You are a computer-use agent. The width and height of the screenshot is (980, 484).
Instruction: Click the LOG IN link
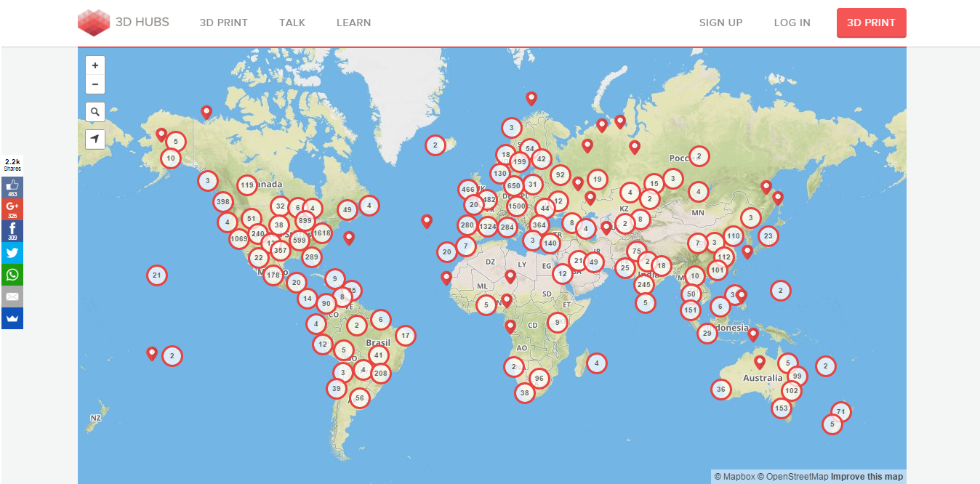tap(792, 23)
